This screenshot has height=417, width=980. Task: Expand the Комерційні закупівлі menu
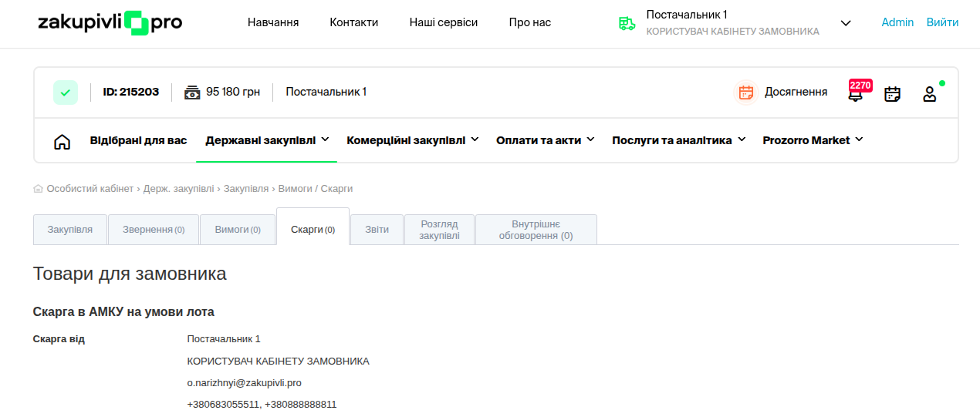tap(412, 140)
